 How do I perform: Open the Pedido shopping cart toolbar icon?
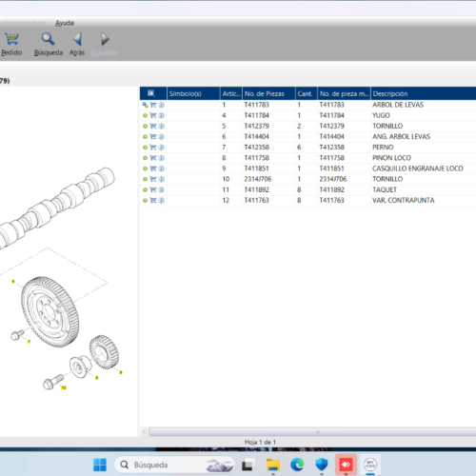point(11,44)
